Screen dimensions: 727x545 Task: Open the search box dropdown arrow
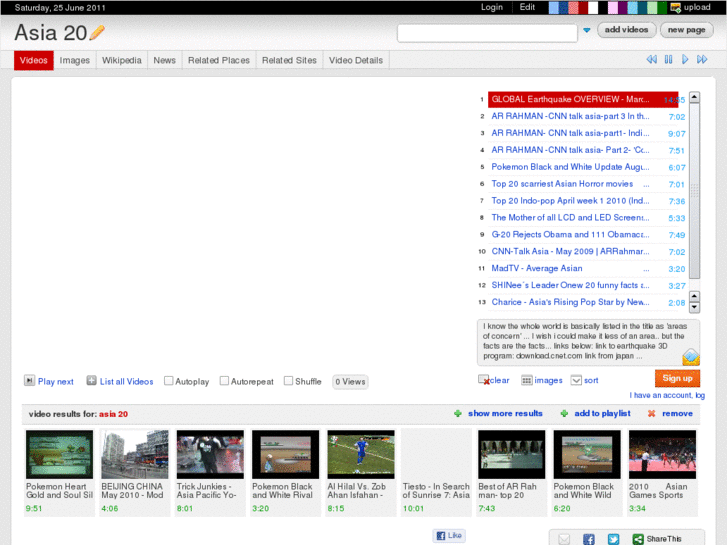(587, 31)
